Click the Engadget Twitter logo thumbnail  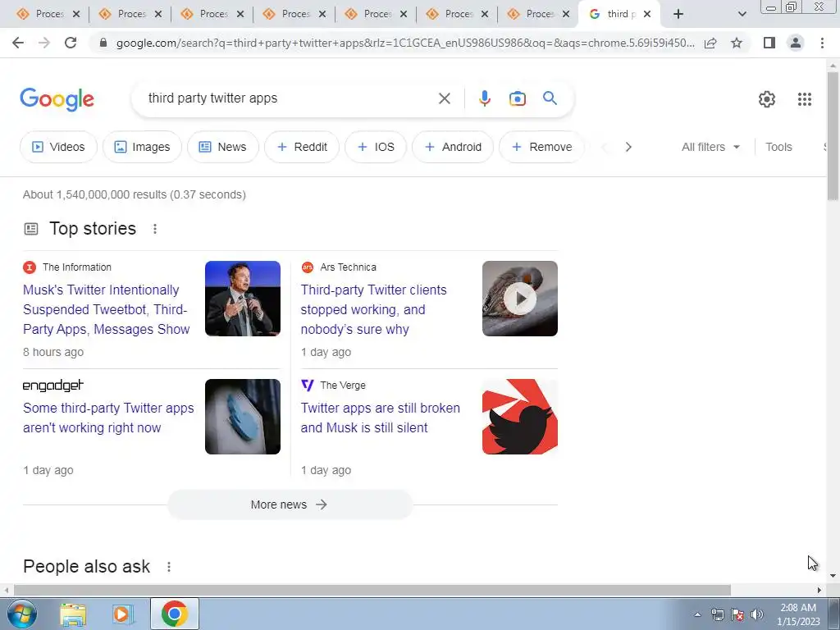[x=243, y=417]
